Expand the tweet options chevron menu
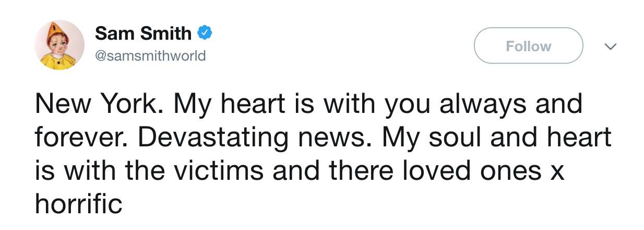The image size is (644, 230). coord(610,47)
